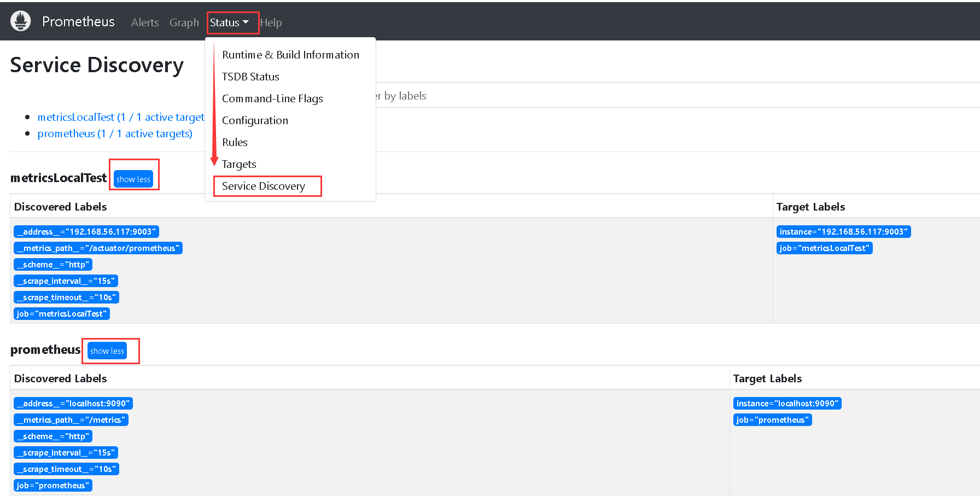Click __address__="localhost:9090" label
980x496 pixels.
(x=73, y=404)
